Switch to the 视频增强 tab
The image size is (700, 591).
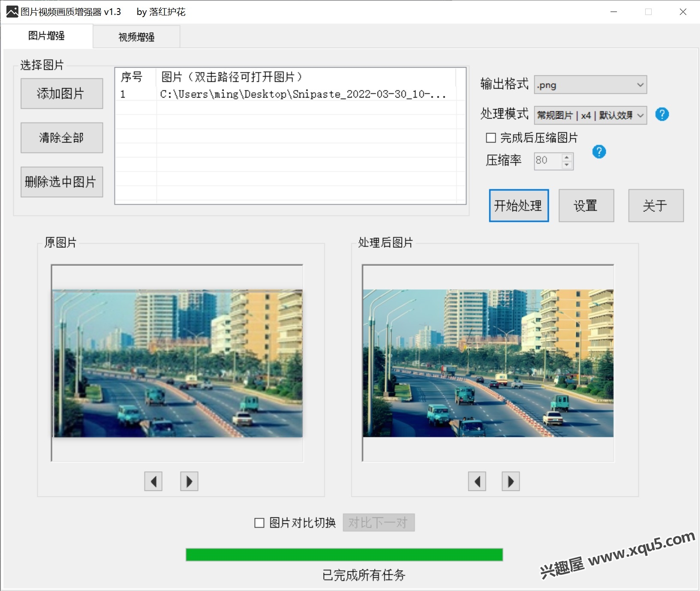[137, 37]
